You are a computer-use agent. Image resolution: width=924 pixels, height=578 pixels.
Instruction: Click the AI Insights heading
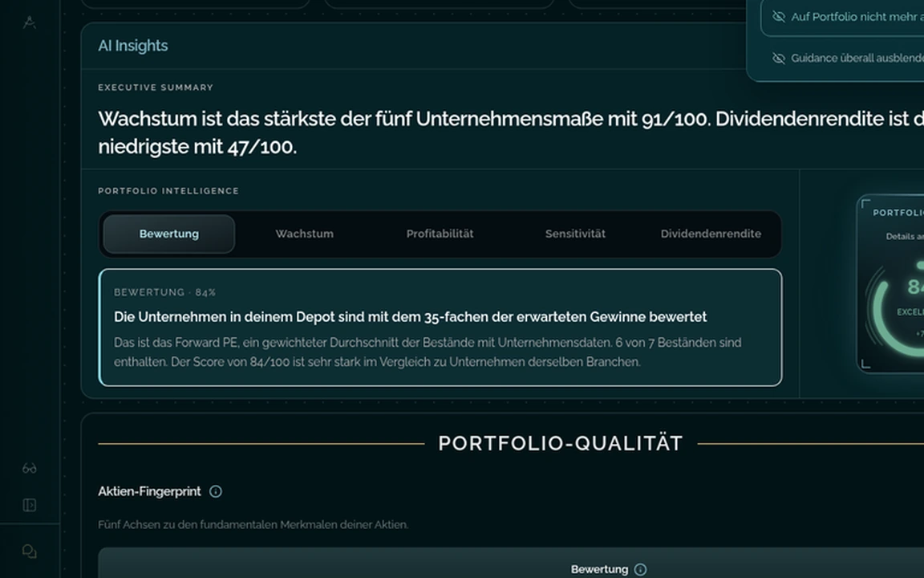[133, 46]
